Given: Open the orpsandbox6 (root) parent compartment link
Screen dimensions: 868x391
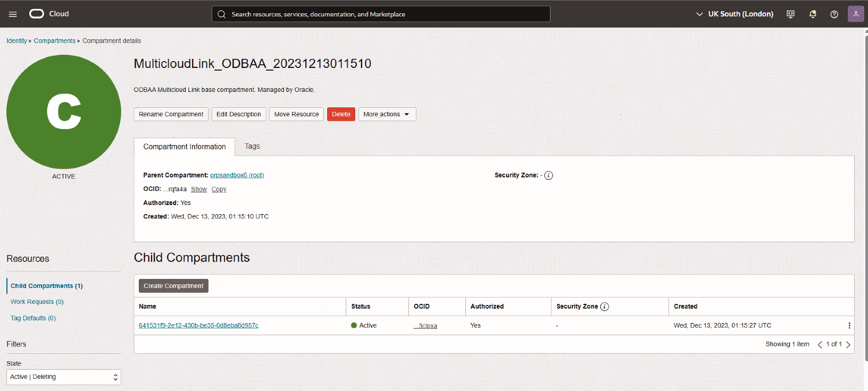Looking at the screenshot, I should click(237, 175).
